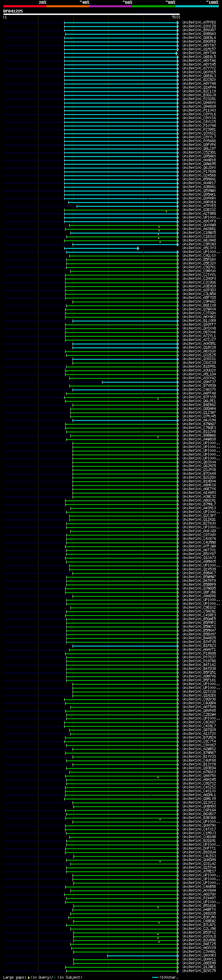Open hit UniRef100_A7MES7
The image size is (222, 980).
pos(199,871)
